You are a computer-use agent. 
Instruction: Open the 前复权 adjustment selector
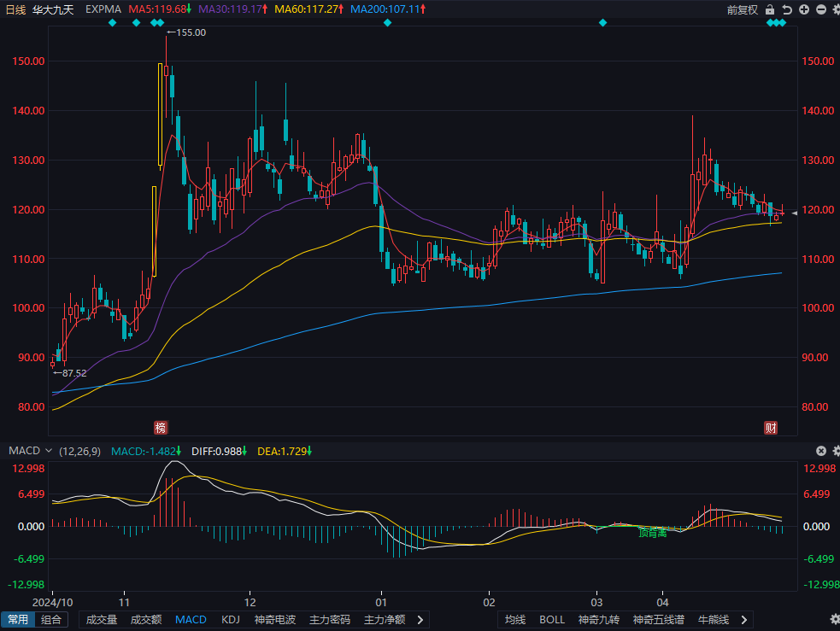[742, 9]
